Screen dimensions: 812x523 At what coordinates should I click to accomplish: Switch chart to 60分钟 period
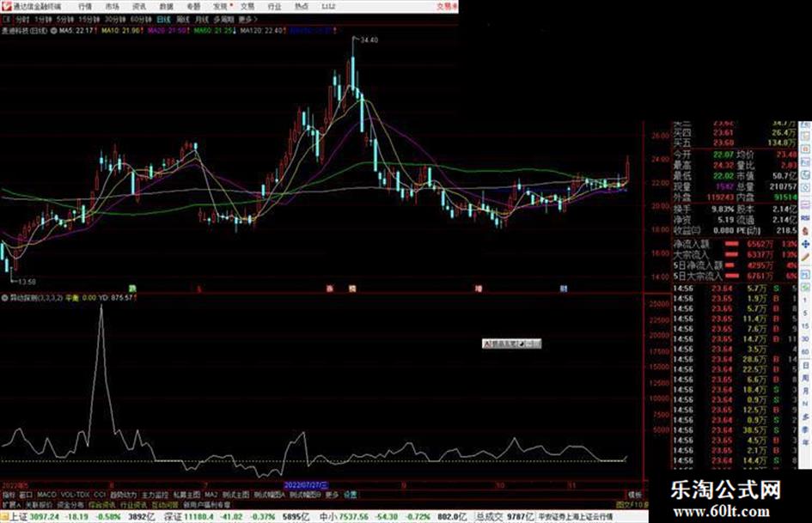point(141,19)
